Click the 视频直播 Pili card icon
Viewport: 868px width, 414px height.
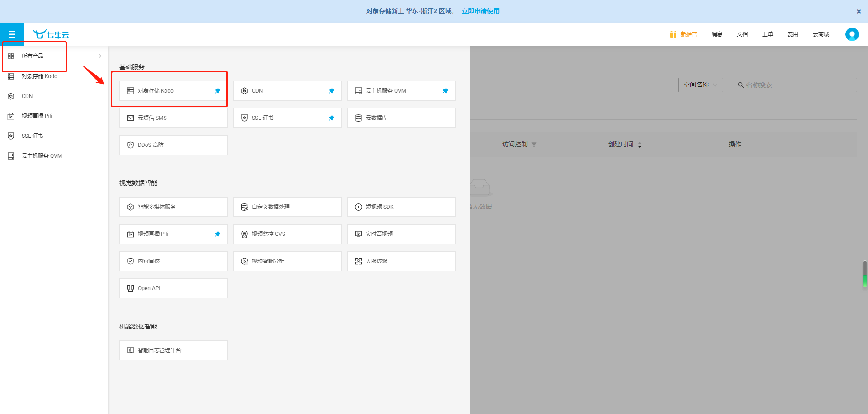point(131,234)
